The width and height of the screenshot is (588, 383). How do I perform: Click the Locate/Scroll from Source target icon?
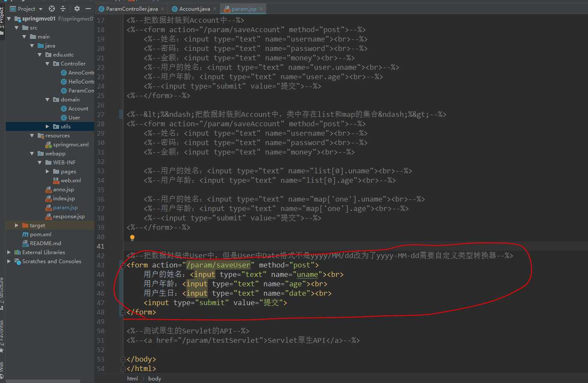click(52, 9)
